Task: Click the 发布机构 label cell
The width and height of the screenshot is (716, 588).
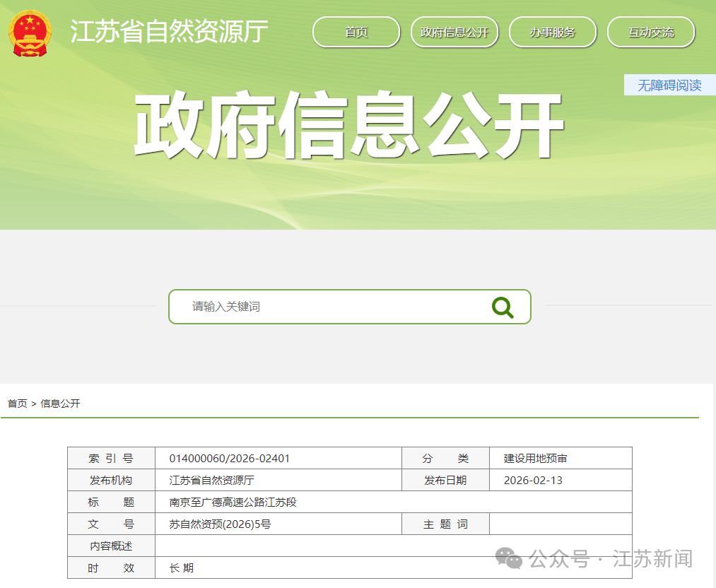Action: pos(112,481)
